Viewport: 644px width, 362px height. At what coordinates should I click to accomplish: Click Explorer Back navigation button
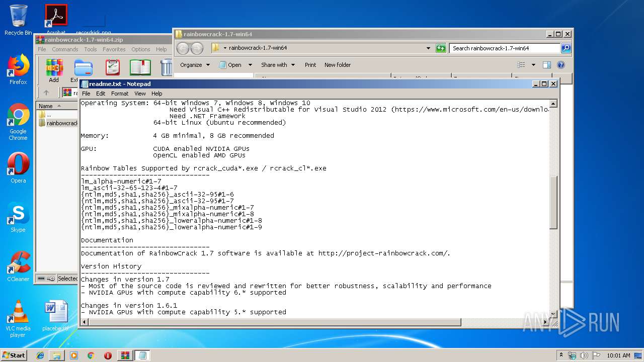point(183,48)
